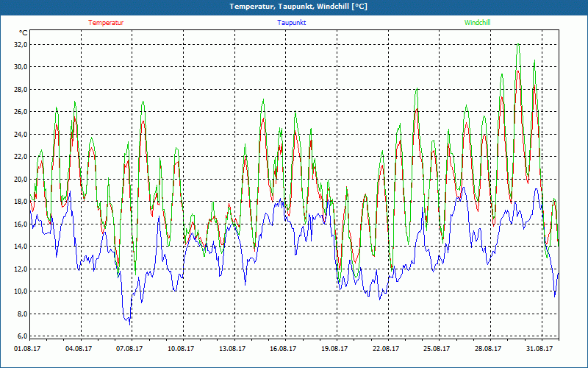588x368 pixels.
Task: Click the 18,0 y-axis value
Action: [x=21, y=202]
